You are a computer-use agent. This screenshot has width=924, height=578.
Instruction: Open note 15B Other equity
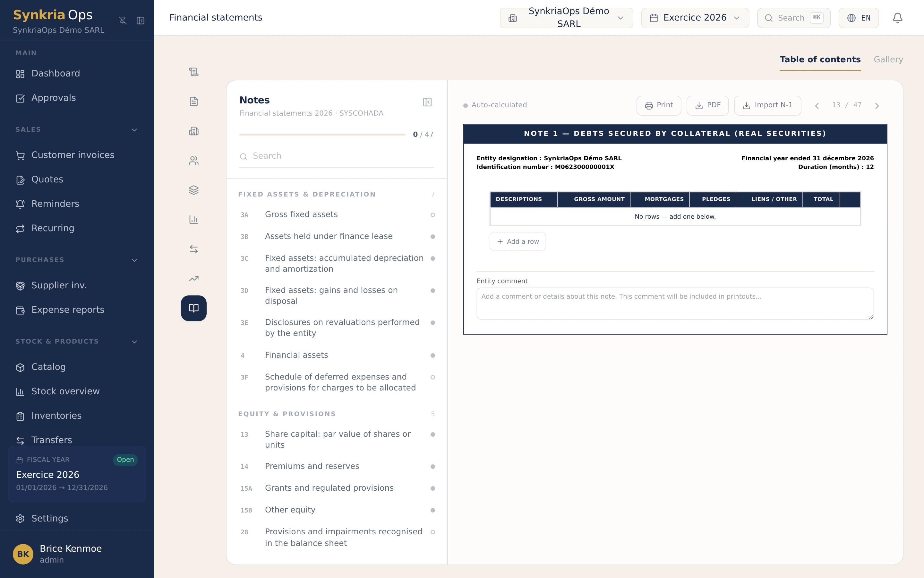point(336,510)
